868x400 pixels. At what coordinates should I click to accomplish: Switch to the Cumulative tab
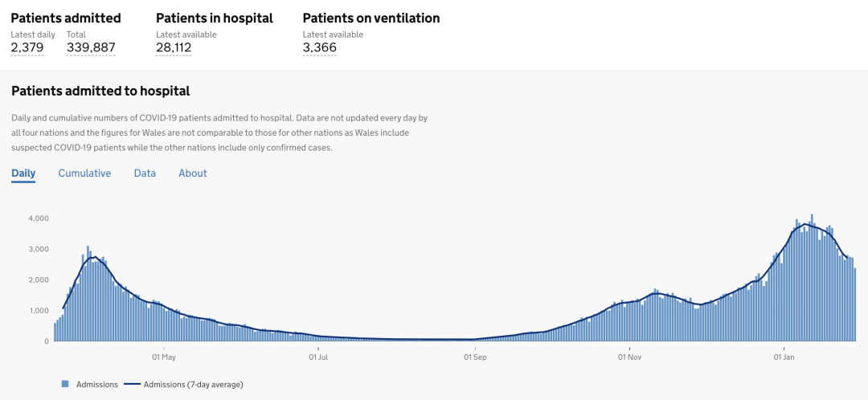point(84,173)
